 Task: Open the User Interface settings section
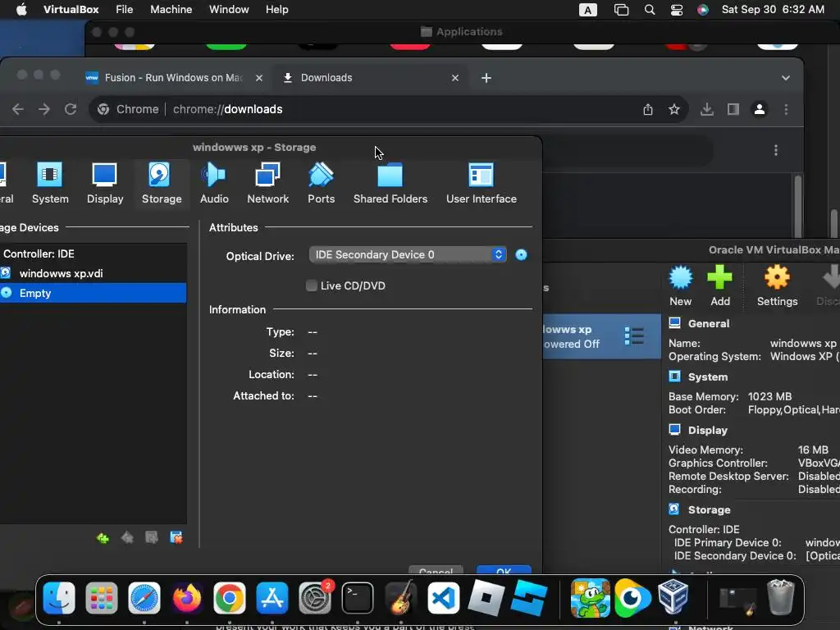click(481, 183)
